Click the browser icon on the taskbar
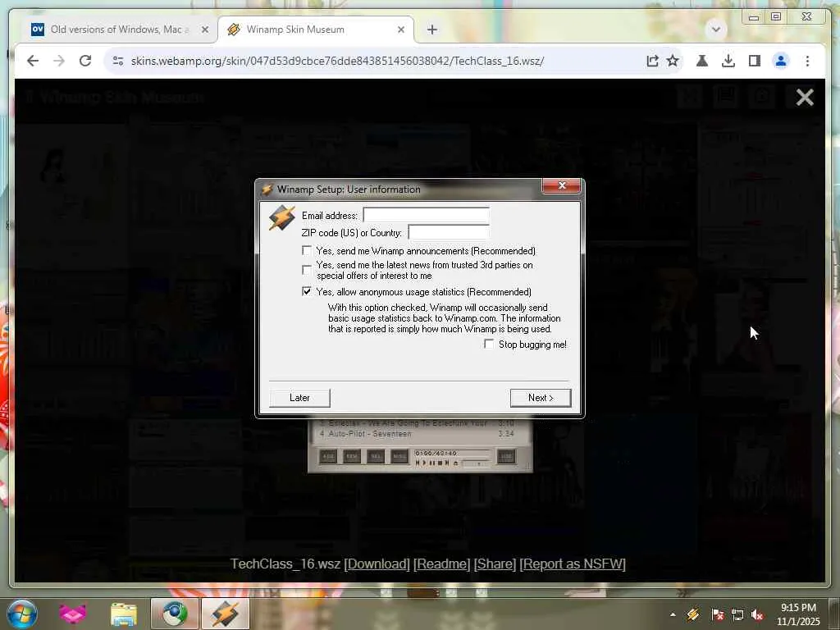840x630 pixels. [175, 614]
